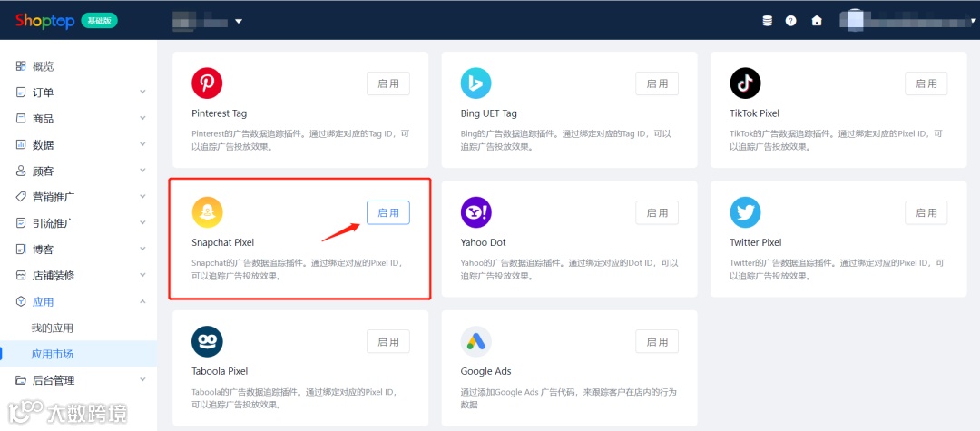Viewport: 980px width, 431px height.
Task: Click the Pinterest Tag logo
Action: click(207, 83)
